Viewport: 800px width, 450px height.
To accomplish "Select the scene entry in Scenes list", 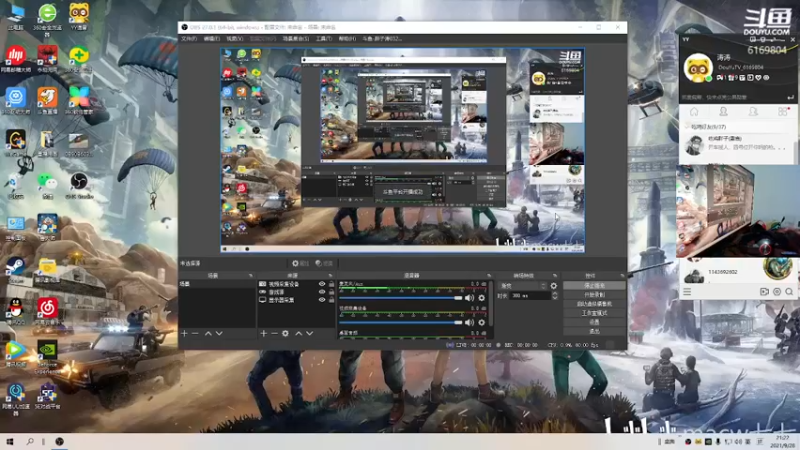I will pos(217,284).
